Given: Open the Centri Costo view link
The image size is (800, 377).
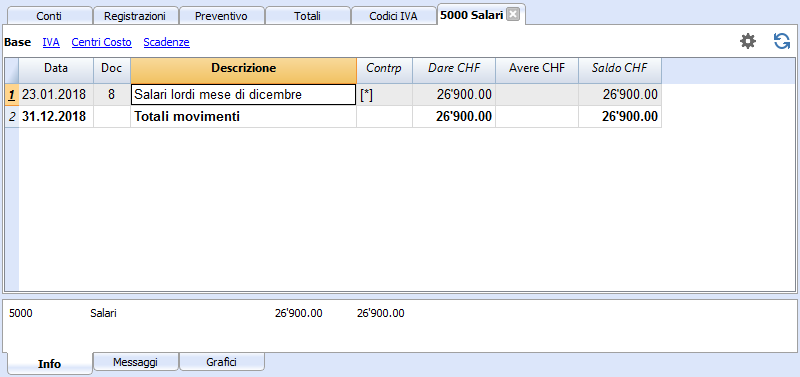Looking at the screenshot, I should [102, 42].
